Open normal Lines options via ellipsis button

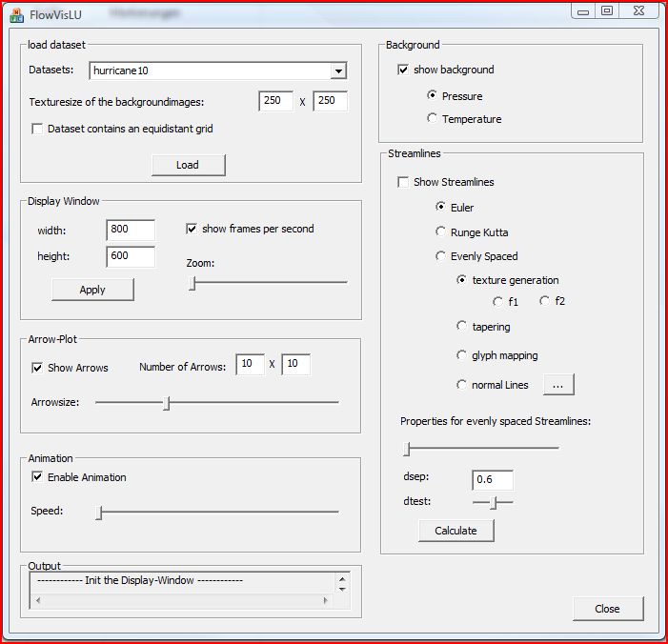pos(558,385)
